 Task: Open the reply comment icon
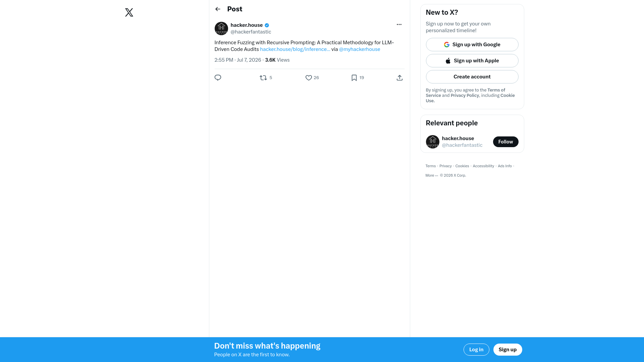click(x=218, y=78)
